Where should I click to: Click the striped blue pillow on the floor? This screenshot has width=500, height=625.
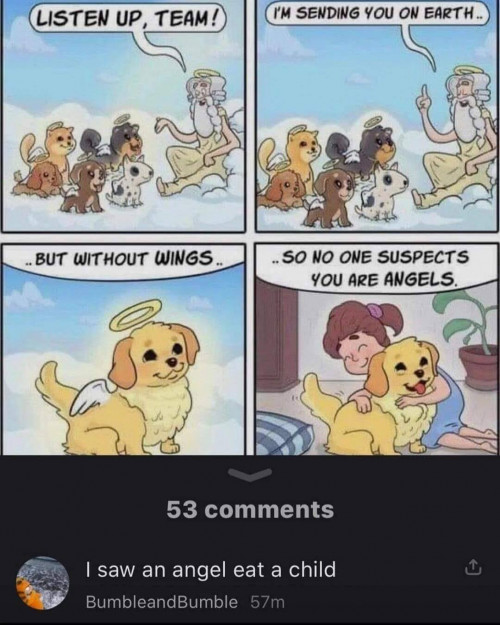[x=283, y=432]
